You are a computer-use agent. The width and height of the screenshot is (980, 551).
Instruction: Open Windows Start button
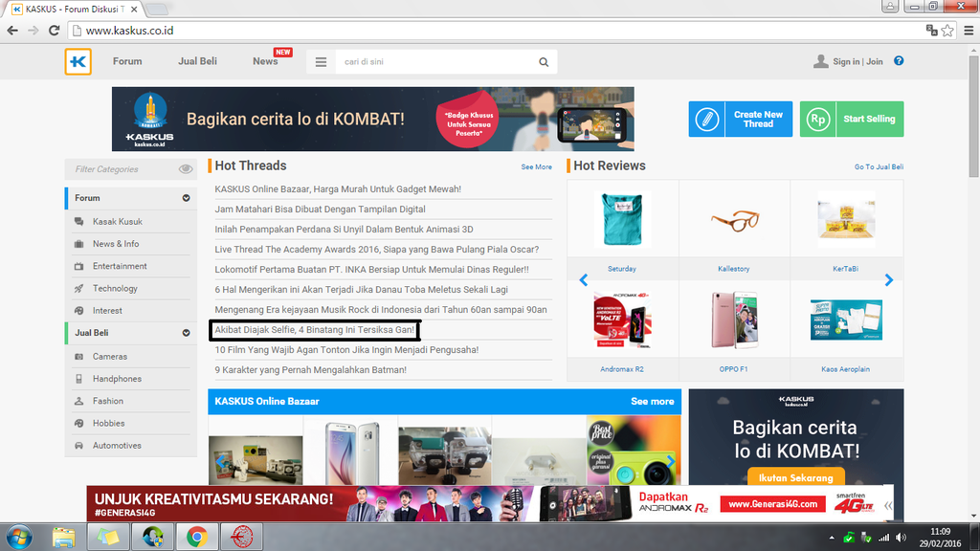pos(19,538)
